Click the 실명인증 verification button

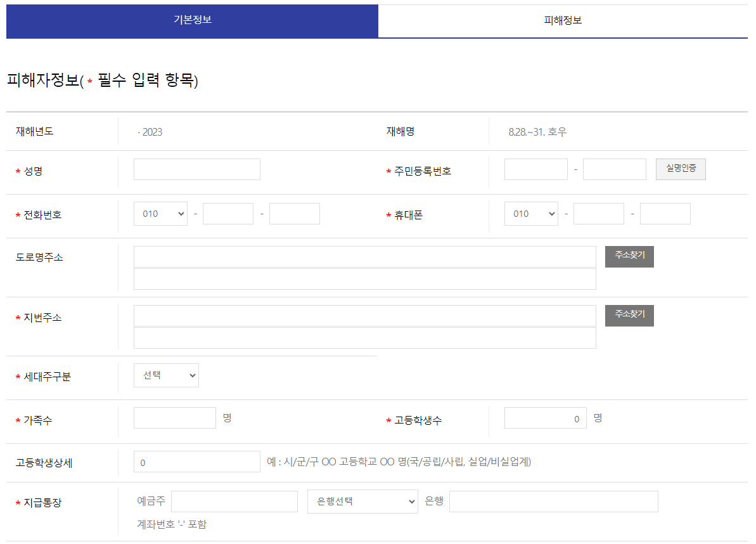click(x=680, y=169)
